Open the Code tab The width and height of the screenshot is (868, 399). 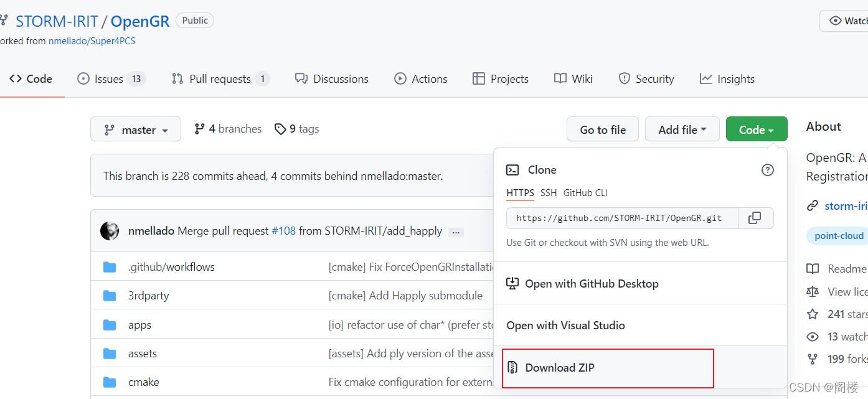(31, 79)
